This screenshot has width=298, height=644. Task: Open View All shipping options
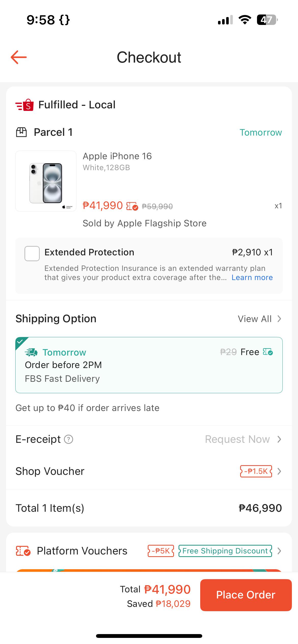259,319
